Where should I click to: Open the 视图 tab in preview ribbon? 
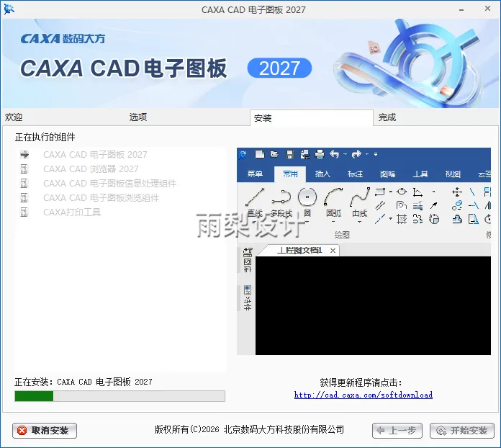pos(453,174)
